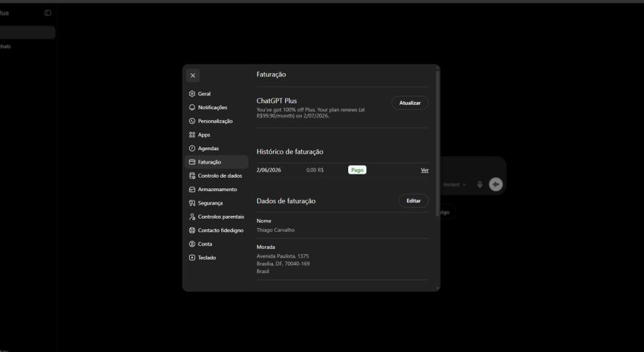Click the Apps grid icon
The width and height of the screenshot is (644, 352).
(x=192, y=135)
